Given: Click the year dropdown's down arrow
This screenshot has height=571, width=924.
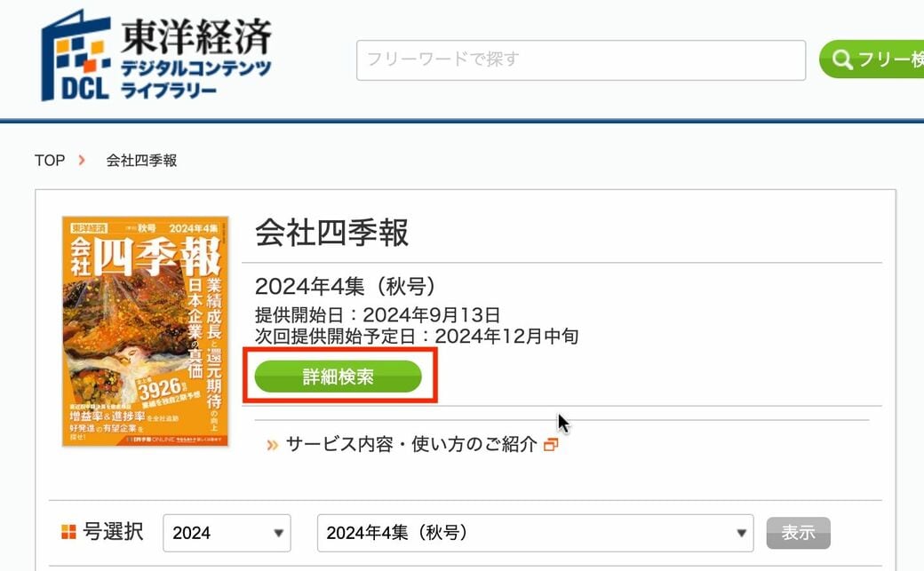Looking at the screenshot, I should [x=280, y=532].
